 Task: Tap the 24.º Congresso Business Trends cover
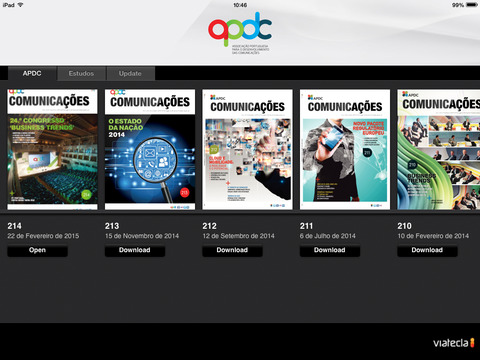tap(52, 149)
